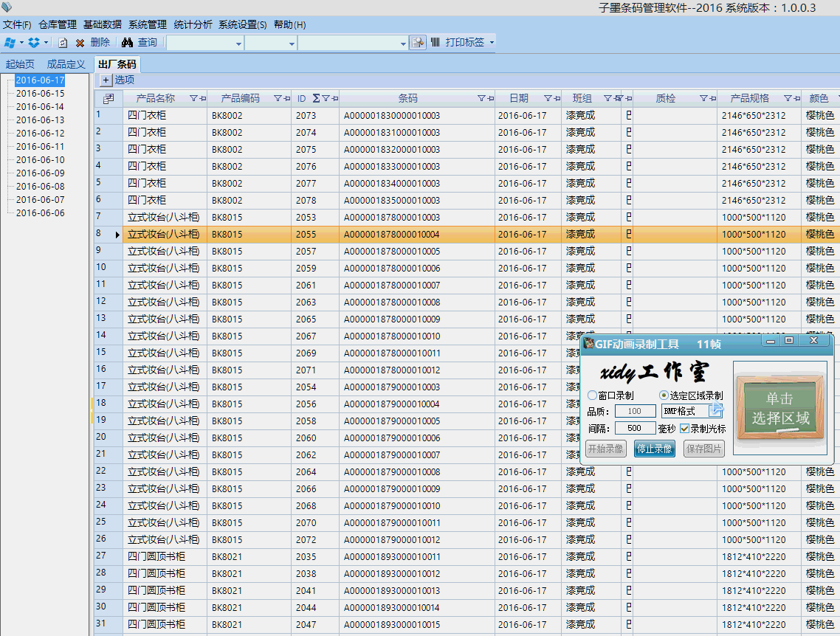Select date 2016-06-15 in the tree
This screenshot has height=636, width=840.
coord(40,94)
